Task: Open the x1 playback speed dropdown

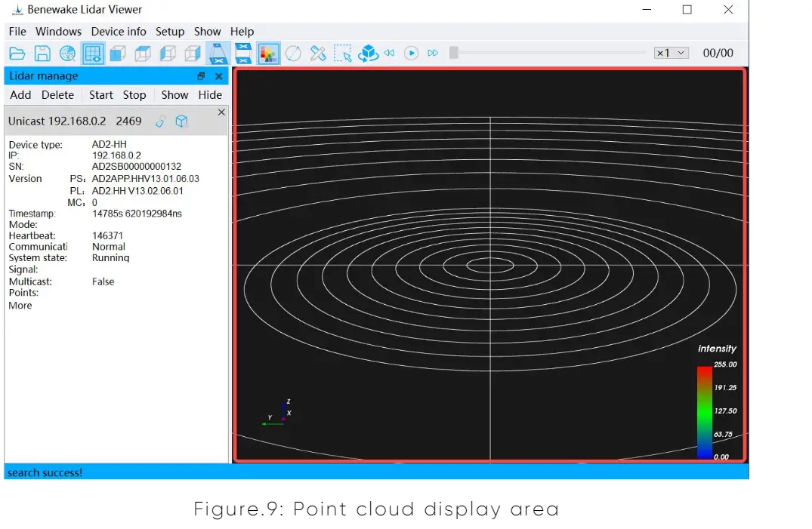Action: pyautogui.click(x=672, y=53)
